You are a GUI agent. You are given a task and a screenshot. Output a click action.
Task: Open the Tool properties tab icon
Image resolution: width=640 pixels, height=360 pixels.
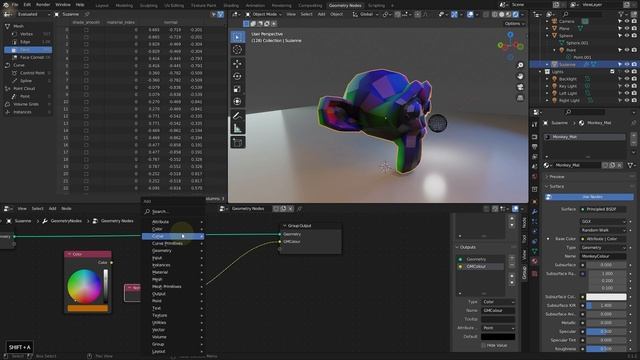coord(535,124)
